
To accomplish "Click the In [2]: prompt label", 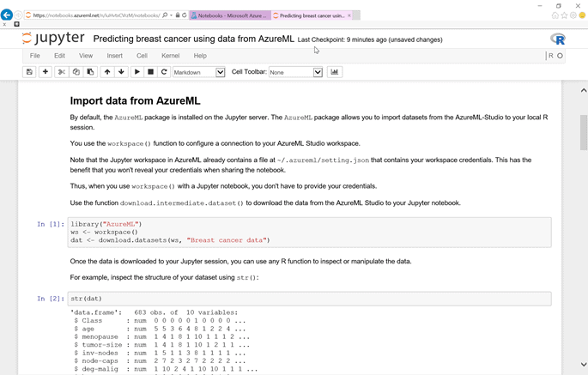I will click(x=51, y=299).
